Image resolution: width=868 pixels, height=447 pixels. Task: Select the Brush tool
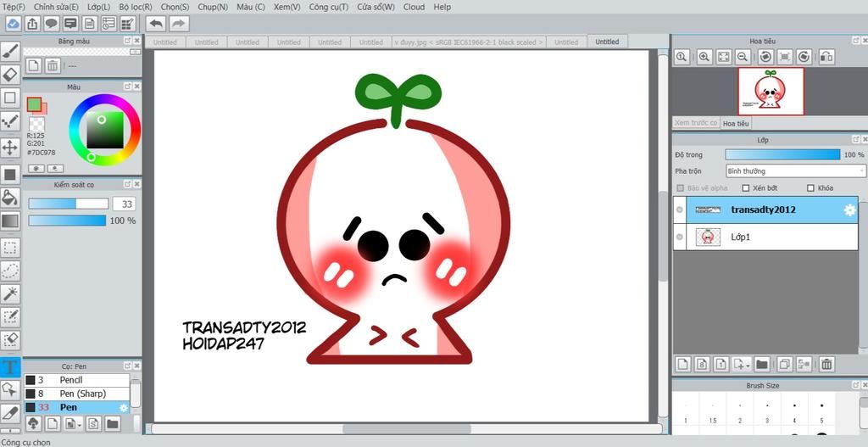(10, 50)
